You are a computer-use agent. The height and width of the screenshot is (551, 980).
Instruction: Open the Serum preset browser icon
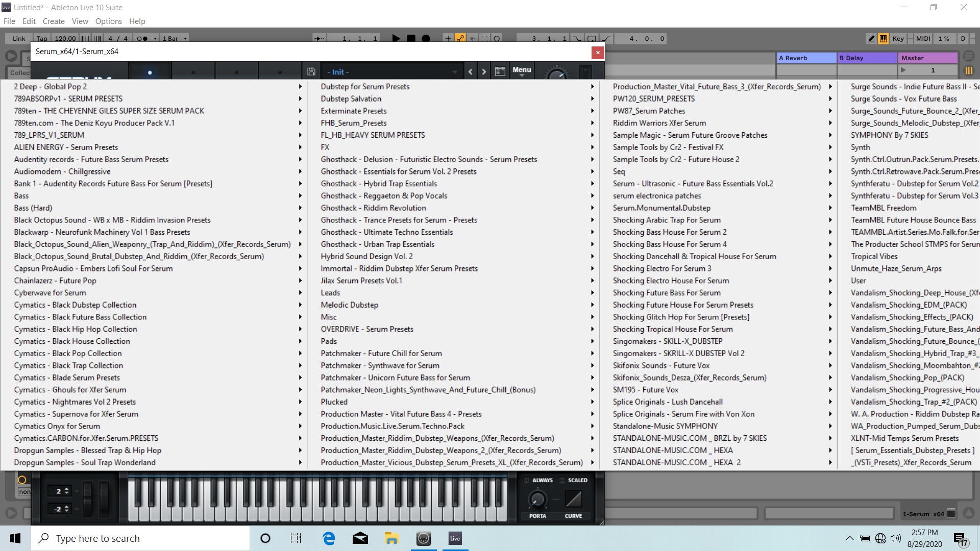tap(500, 72)
